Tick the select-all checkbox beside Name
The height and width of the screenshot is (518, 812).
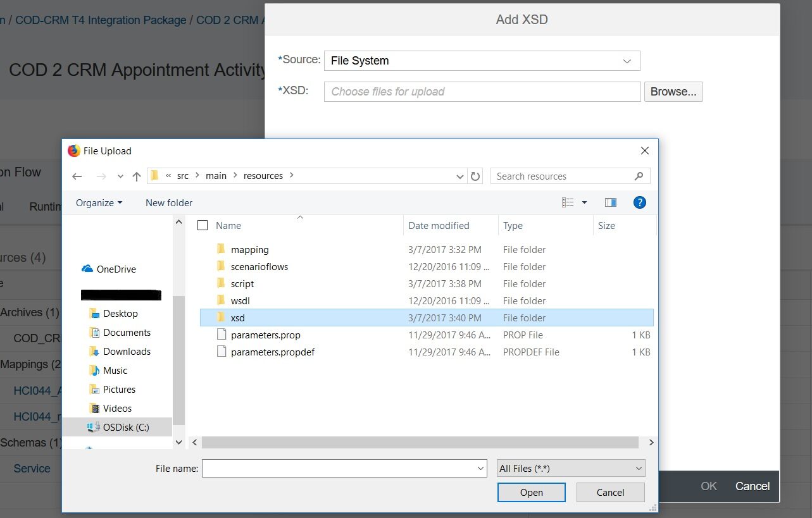203,225
